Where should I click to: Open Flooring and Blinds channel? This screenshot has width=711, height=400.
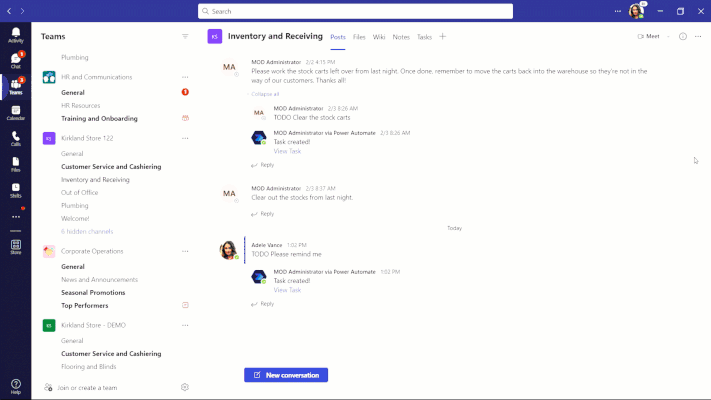(88, 366)
